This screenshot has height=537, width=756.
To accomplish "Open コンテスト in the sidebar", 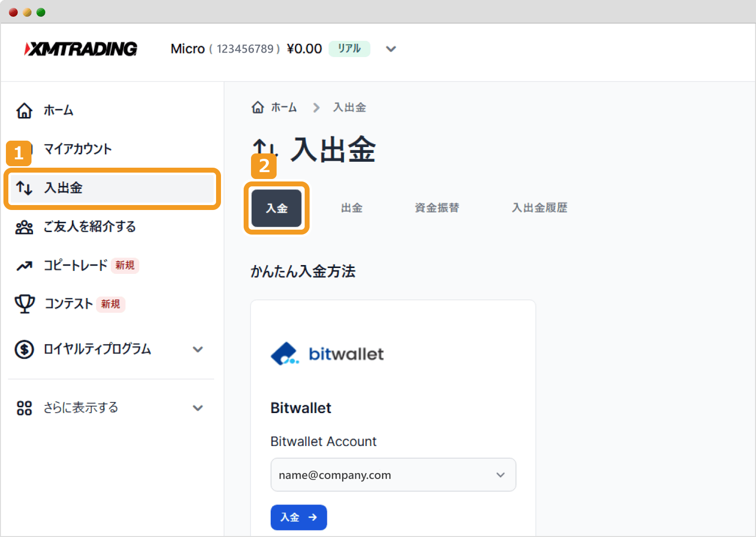I will (68, 304).
